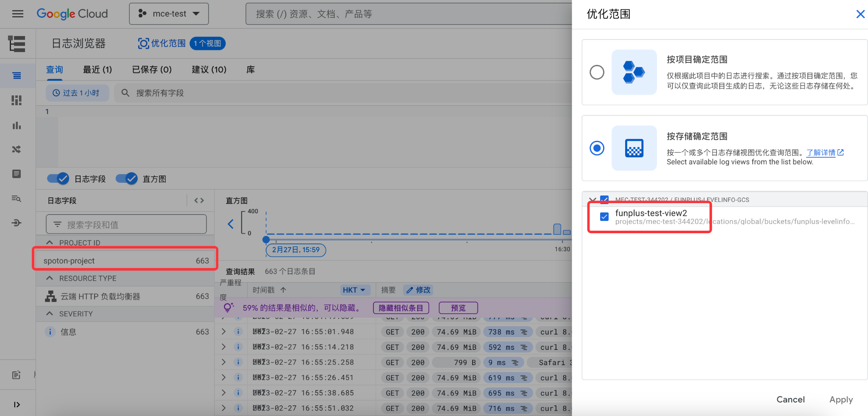Click the 搜索所有字段 search field

(x=343, y=93)
